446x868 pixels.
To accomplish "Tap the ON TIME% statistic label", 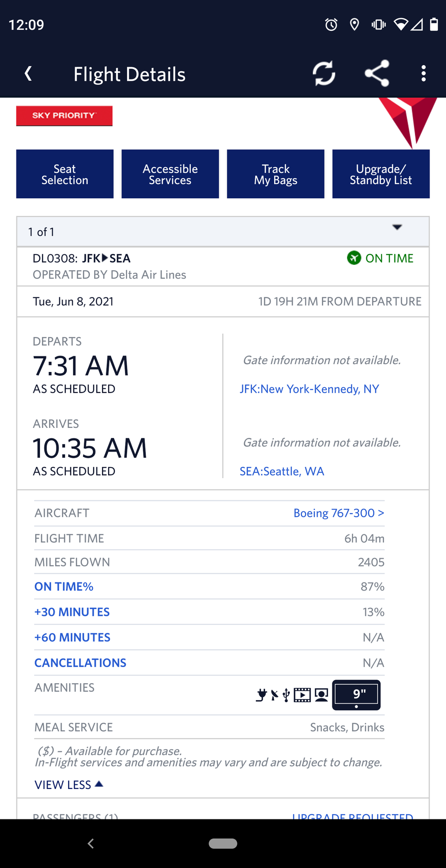I will click(x=64, y=587).
